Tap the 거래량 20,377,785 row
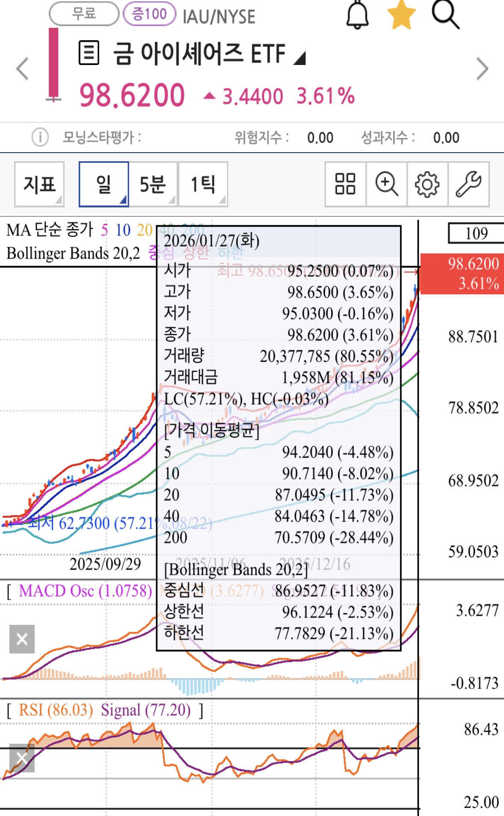504x816 pixels. click(279, 356)
